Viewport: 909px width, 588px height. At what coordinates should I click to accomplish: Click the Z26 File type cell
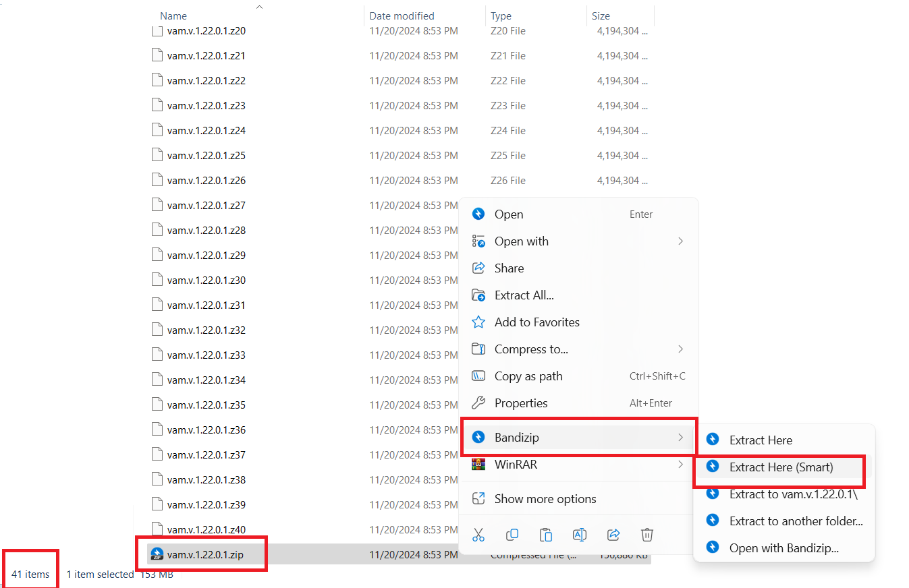tap(508, 181)
